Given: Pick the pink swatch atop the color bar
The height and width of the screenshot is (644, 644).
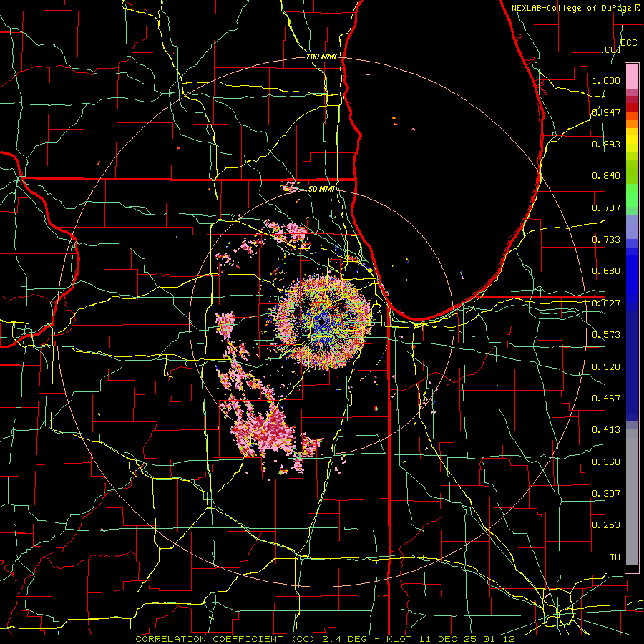Looking at the screenshot, I should click(x=632, y=76).
